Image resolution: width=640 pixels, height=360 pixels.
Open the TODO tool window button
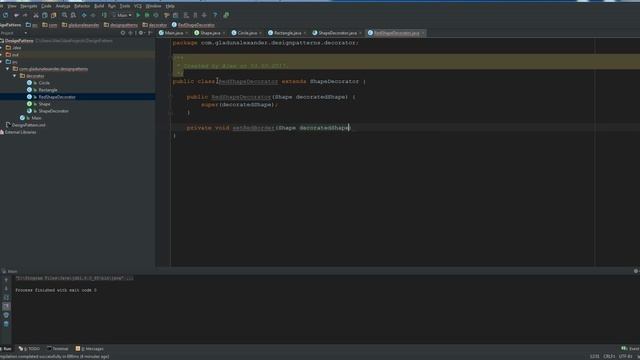pos(29,349)
